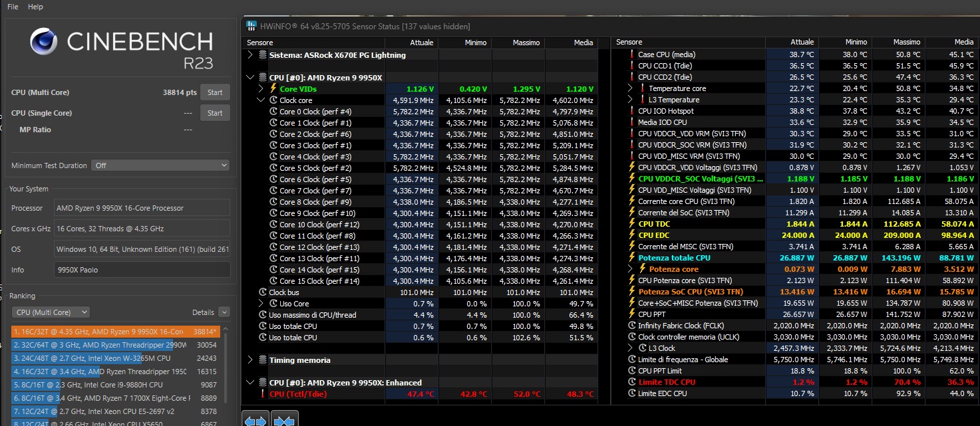Viewport: 980px width, 426px height.
Task: Expand the Sistema: ASRock X670E PG Lightning node
Action: (250, 55)
